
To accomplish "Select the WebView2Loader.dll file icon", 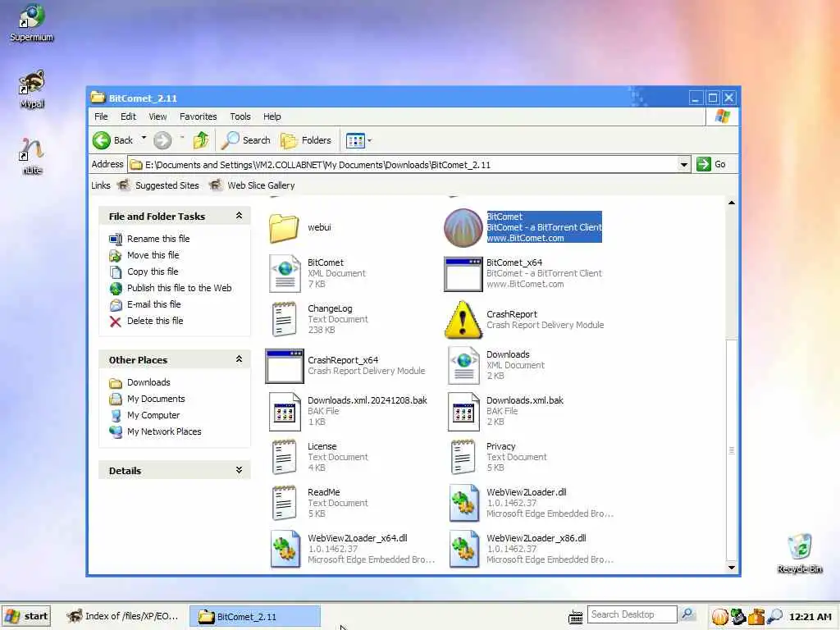I will pos(463,503).
